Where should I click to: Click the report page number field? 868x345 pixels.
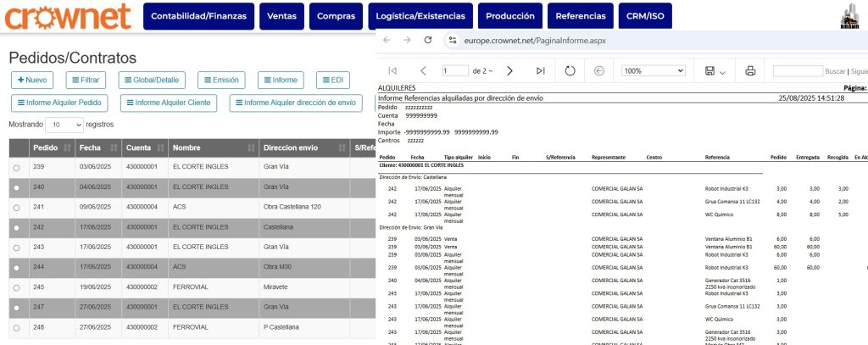tap(455, 71)
